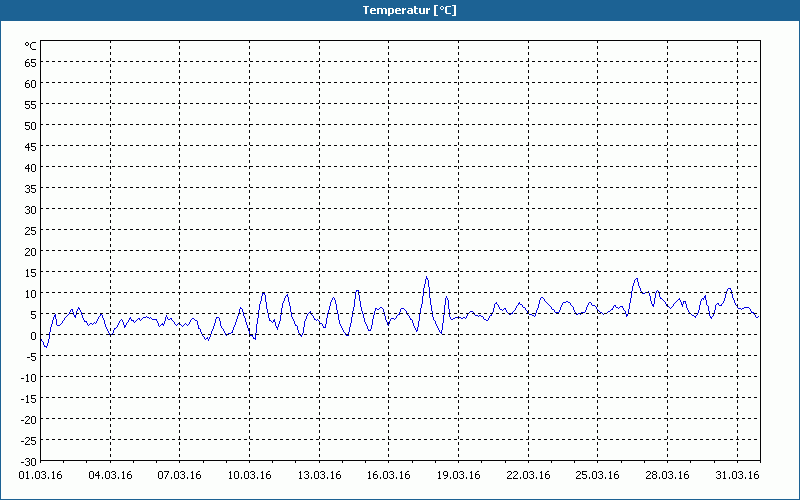Click the 65 y-axis label
Screen dimensions: 800x500
(31, 63)
